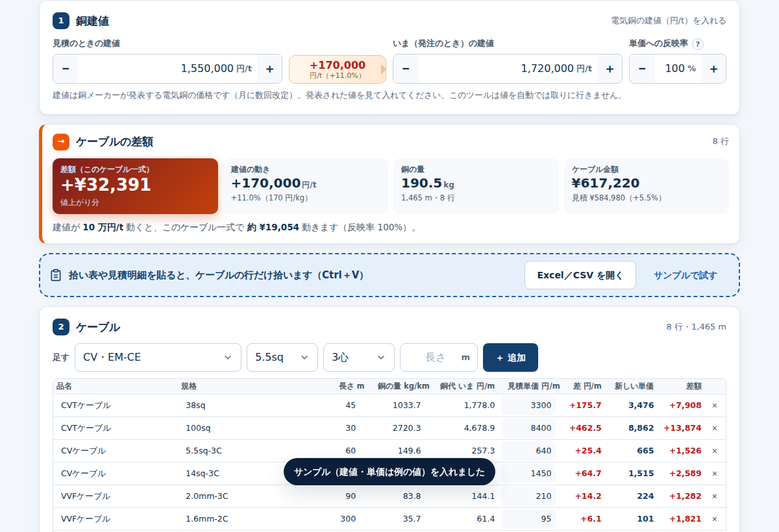
Task: Click the 反映率 field showing 100
Action: tap(678, 69)
